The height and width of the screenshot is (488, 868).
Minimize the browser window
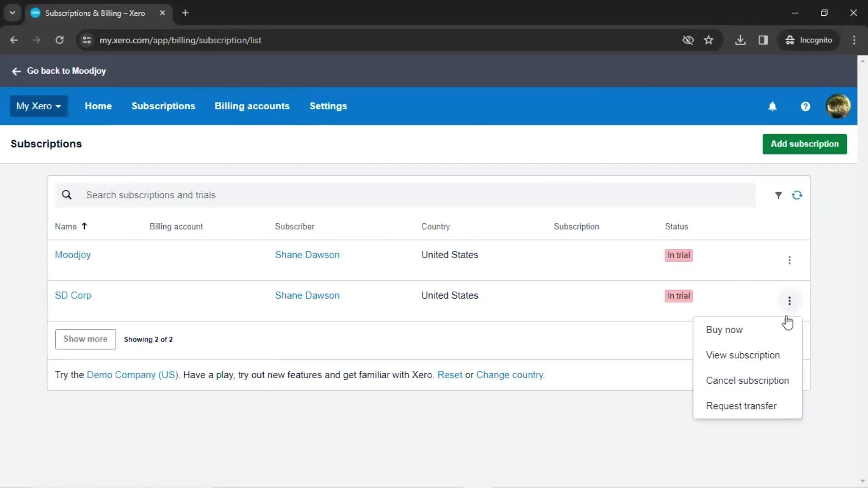tap(795, 13)
